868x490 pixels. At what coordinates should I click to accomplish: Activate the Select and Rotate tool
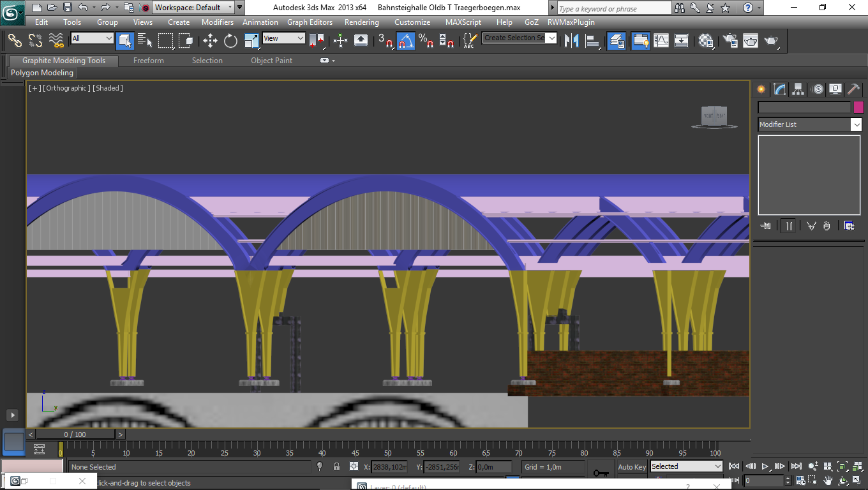[230, 41]
